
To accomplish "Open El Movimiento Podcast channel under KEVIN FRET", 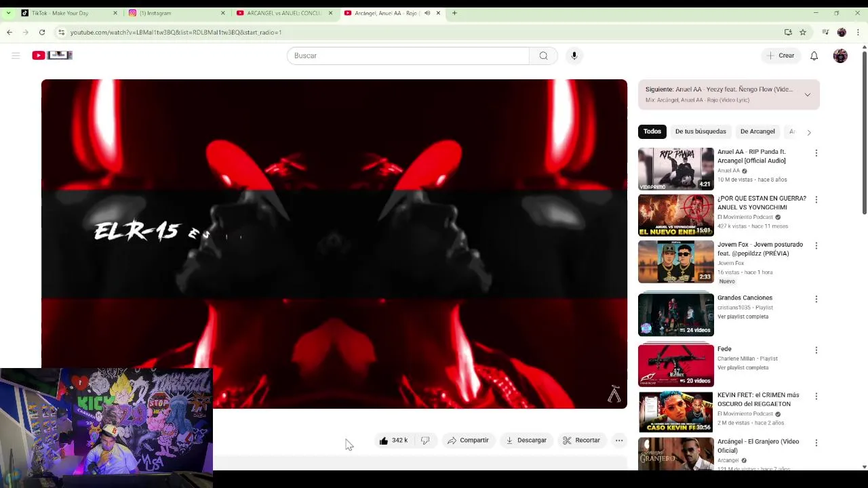I will 745,413.
